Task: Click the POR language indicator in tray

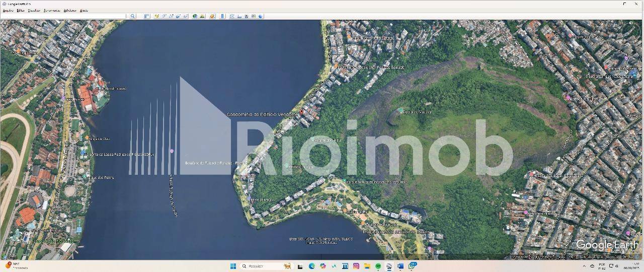Action: [x=602, y=266]
